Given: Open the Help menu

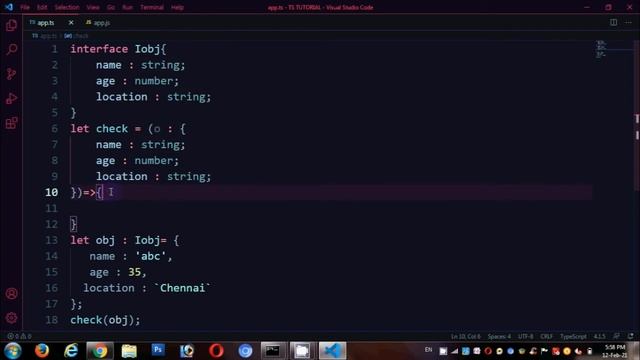Looking at the screenshot, I should 177,7.
